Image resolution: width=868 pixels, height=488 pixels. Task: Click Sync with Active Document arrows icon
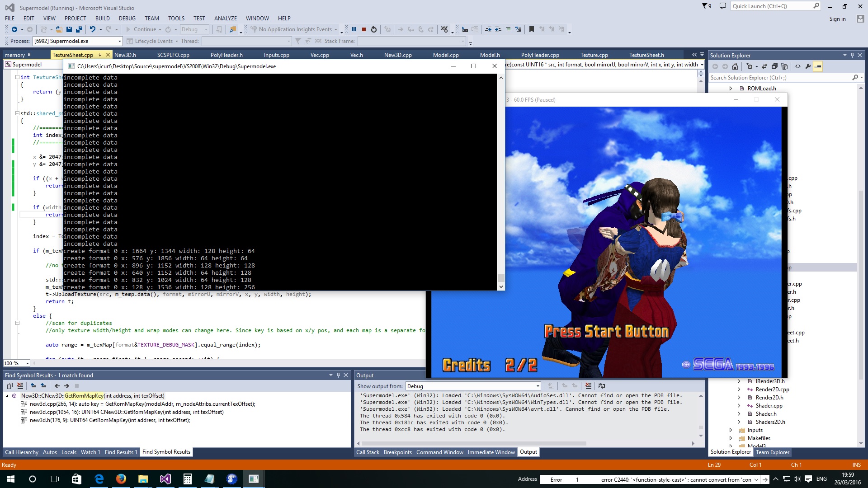click(764, 66)
